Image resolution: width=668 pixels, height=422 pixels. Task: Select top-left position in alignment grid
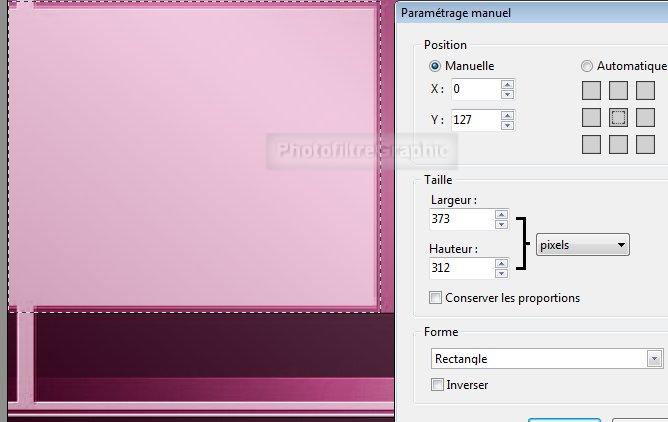592,92
